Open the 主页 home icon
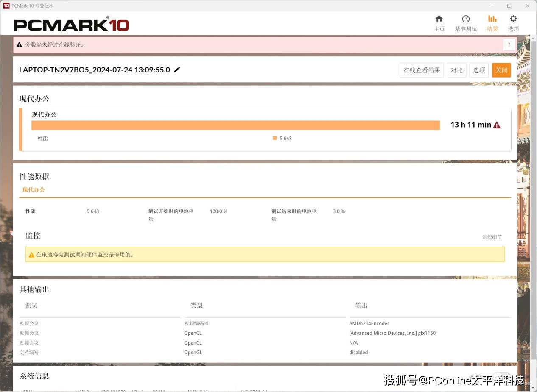The image size is (537, 392). click(x=439, y=19)
